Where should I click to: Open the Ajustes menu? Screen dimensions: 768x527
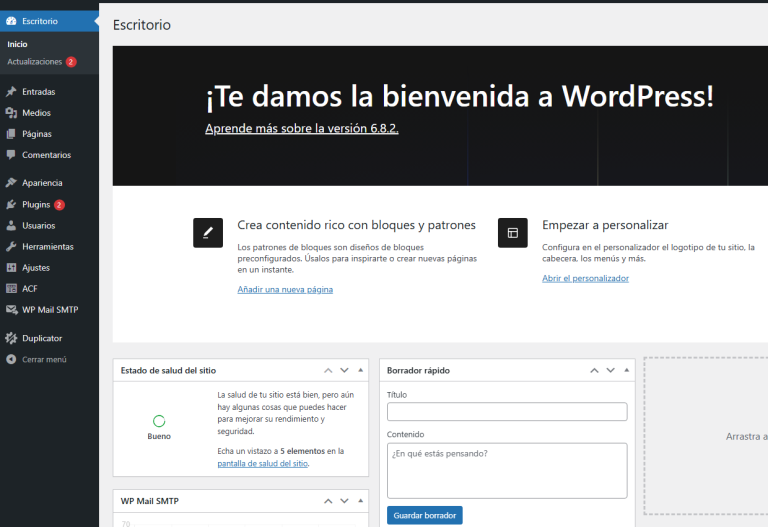click(x=49, y=267)
